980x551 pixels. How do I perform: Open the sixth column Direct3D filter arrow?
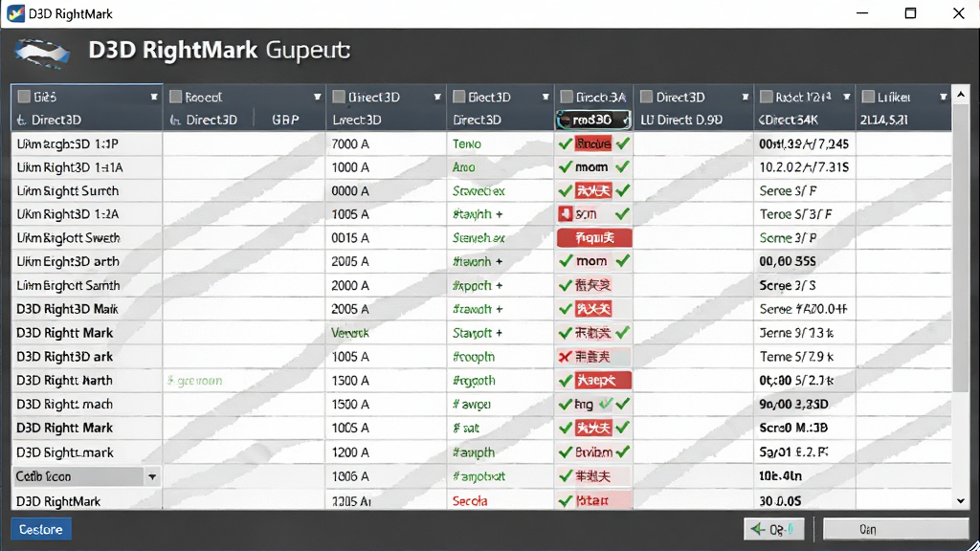pyautogui.click(x=745, y=97)
